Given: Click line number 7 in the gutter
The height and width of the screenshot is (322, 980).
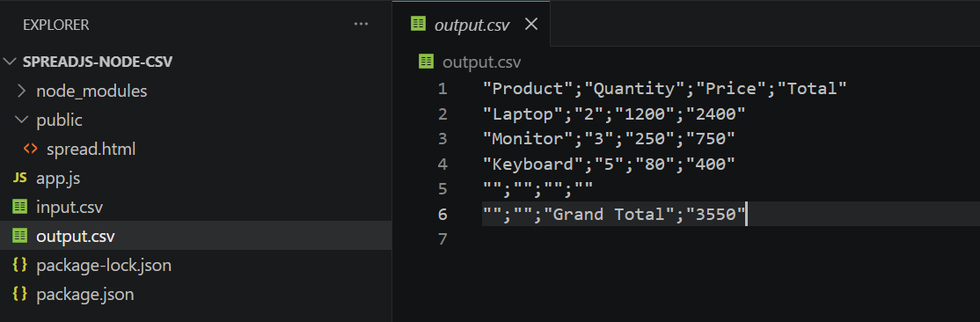Looking at the screenshot, I should tap(442, 238).
